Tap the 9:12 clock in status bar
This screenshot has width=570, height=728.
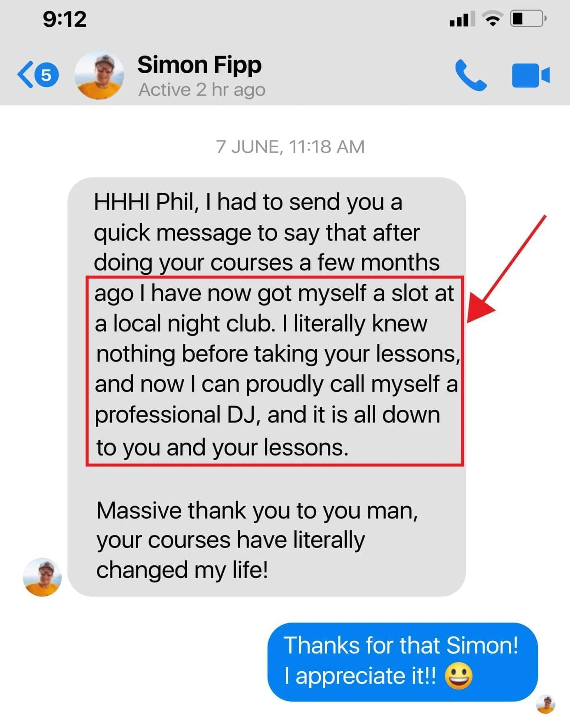65,19
